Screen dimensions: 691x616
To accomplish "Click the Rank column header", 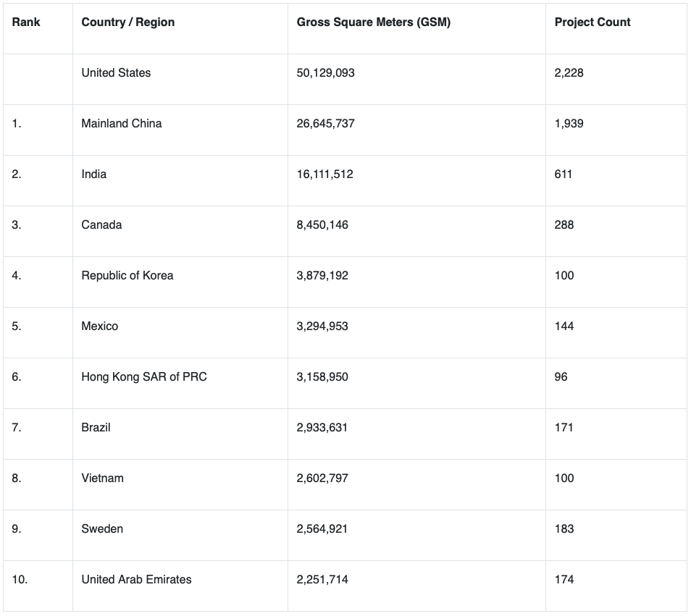I will tap(26, 22).
